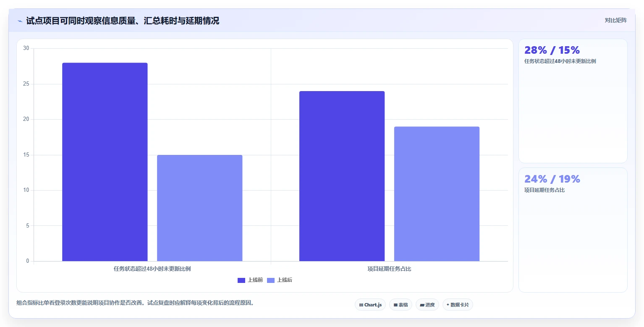Image resolution: width=644 pixels, height=327 pixels.
Task: Click the 上线前 bar for 项目延期任务占比
Action: click(x=342, y=176)
